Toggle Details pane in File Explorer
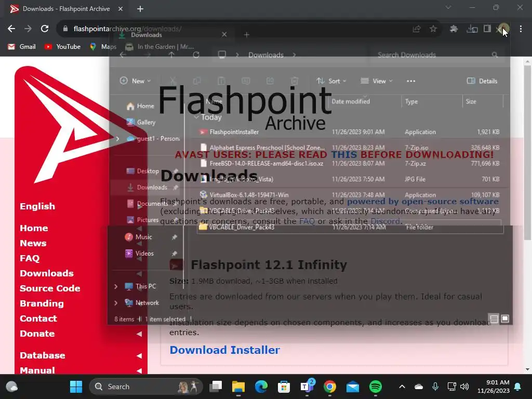This screenshot has height=399, width=532. point(482,81)
